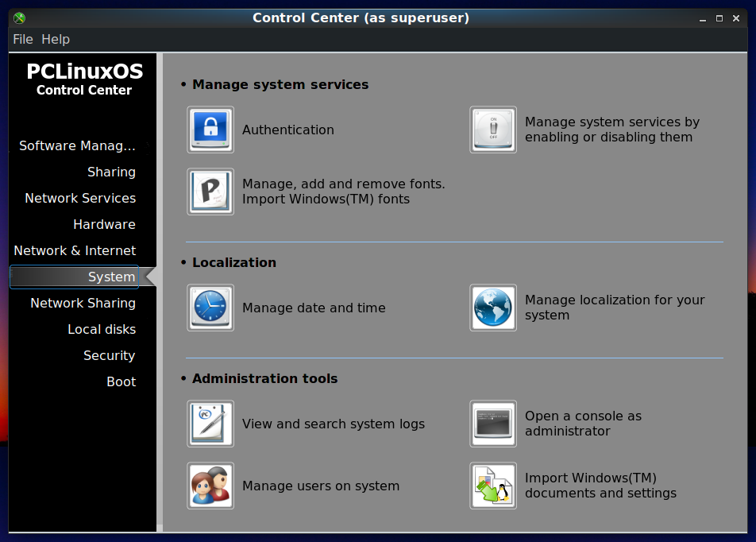Click 'Import Windows(TM) documents and settings'

pos(600,486)
